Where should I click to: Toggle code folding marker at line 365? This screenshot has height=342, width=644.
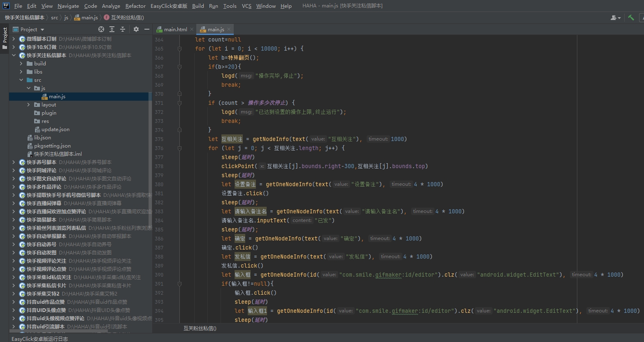pyautogui.click(x=179, y=49)
